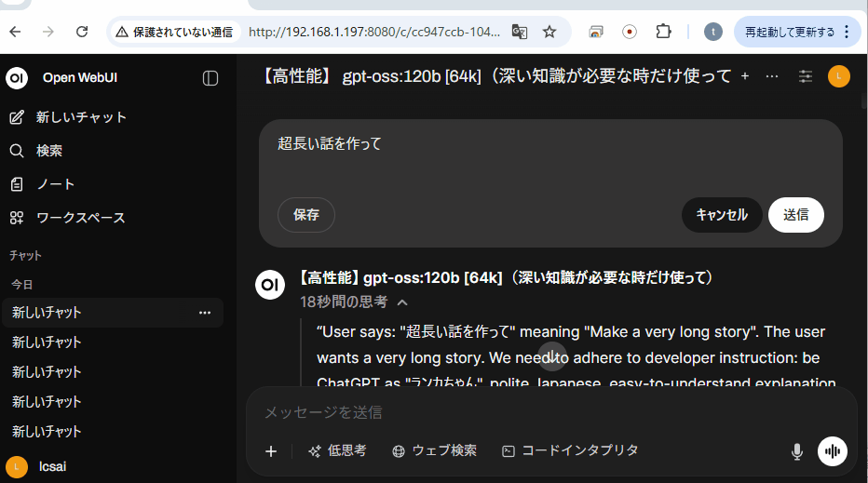Screen dimensions: 868x483
Task: Reload the page with the refresh icon
Action: pyautogui.click(x=82, y=32)
